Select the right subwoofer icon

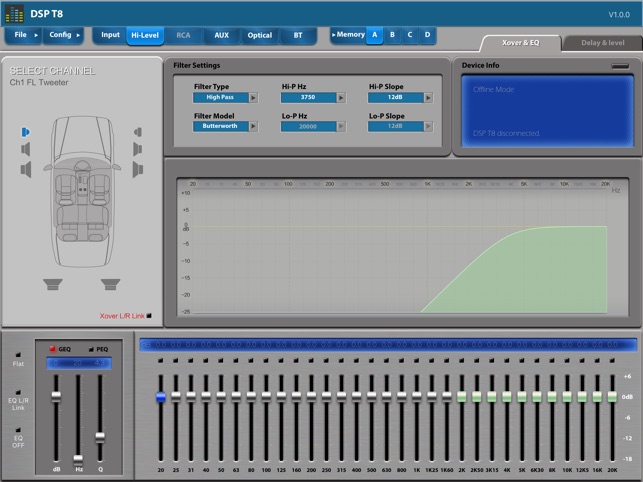[110, 284]
